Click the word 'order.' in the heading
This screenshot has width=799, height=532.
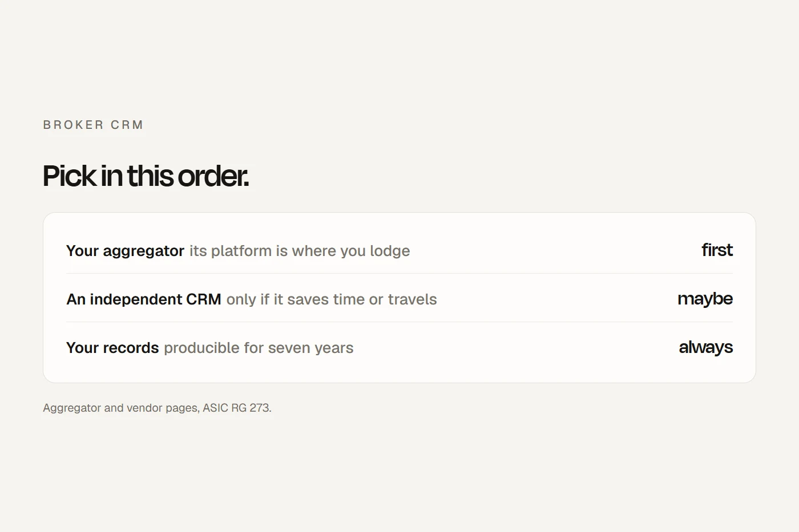click(x=213, y=176)
